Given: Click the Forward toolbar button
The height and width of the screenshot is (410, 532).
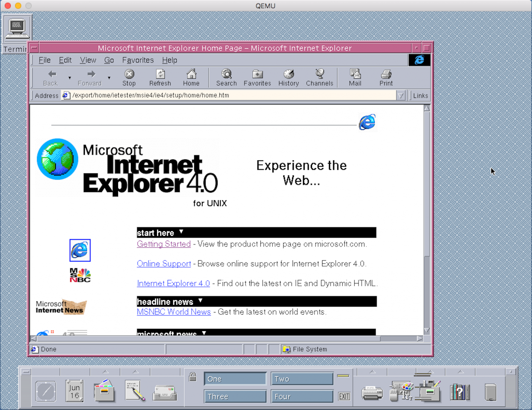Looking at the screenshot, I should click(90, 78).
